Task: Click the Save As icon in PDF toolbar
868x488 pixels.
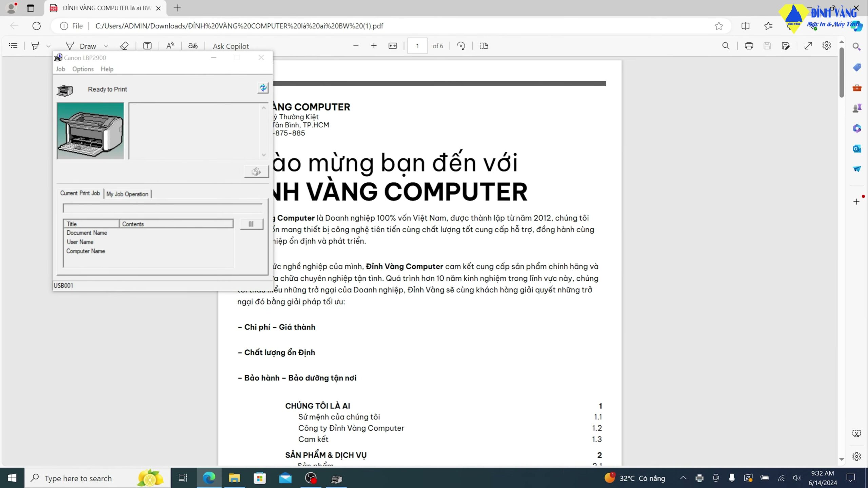Action: pos(786,46)
